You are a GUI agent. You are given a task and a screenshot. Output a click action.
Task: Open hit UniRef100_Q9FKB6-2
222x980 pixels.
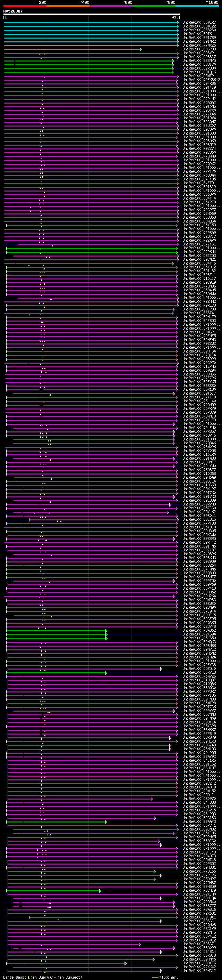[x=201, y=80]
